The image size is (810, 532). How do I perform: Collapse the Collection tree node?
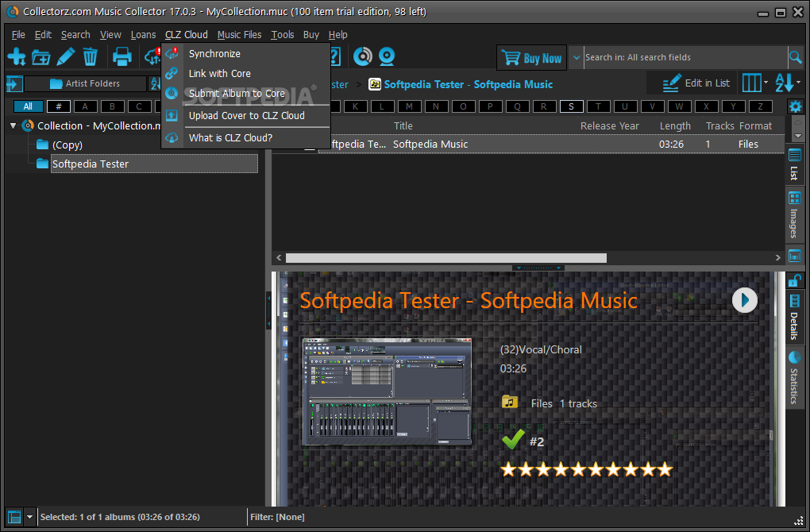click(13, 125)
